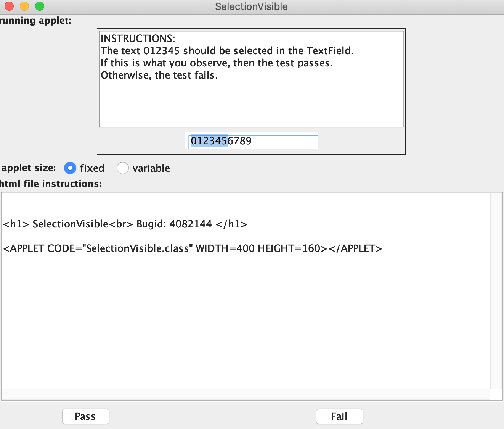This screenshot has height=429, width=504.
Task: Click the Pass button
Action: coord(85,416)
